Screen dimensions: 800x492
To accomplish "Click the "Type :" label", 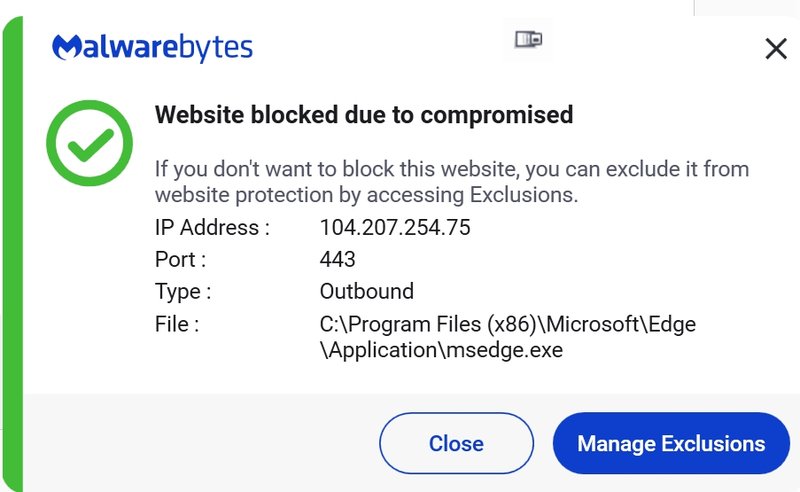I will pyautogui.click(x=183, y=292).
